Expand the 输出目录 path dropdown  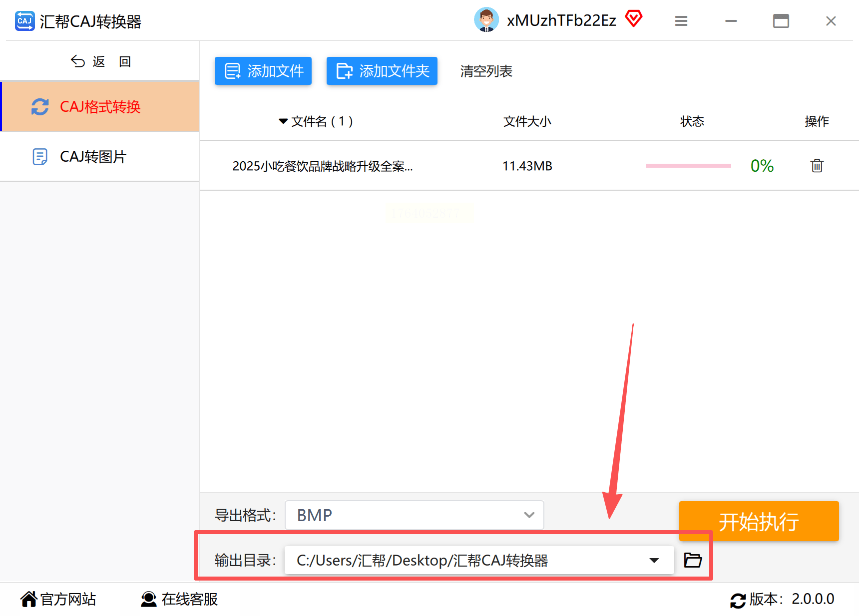point(654,560)
